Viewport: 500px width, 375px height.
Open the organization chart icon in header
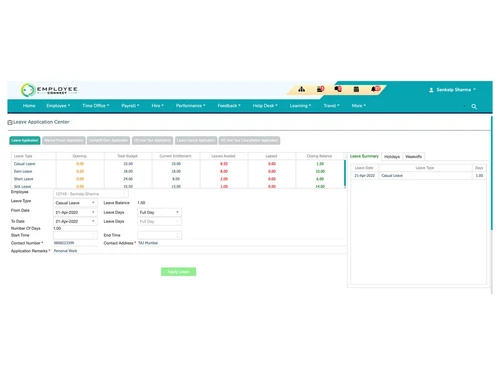(x=301, y=89)
